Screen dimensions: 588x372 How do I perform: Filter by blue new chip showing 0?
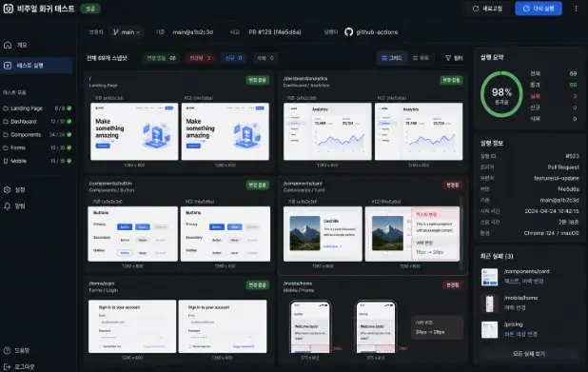click(233, 58)
